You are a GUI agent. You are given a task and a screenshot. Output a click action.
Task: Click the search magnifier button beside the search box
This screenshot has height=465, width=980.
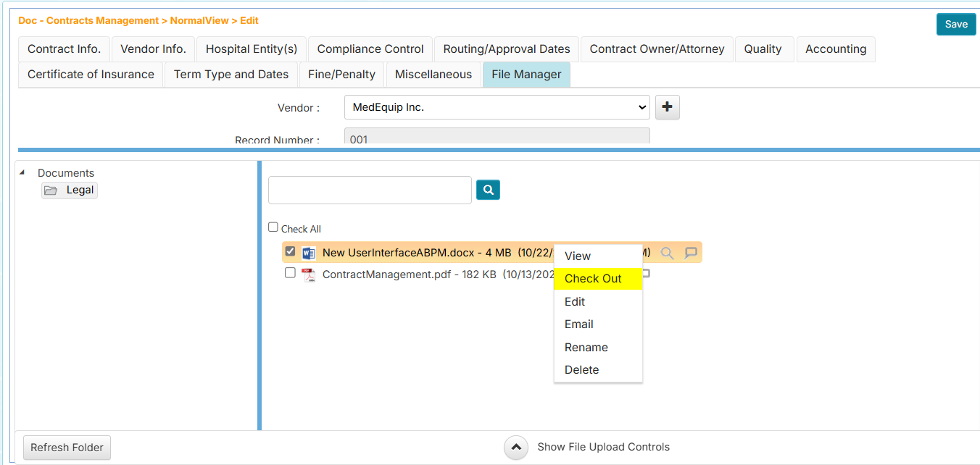click(x=488, y=190)
